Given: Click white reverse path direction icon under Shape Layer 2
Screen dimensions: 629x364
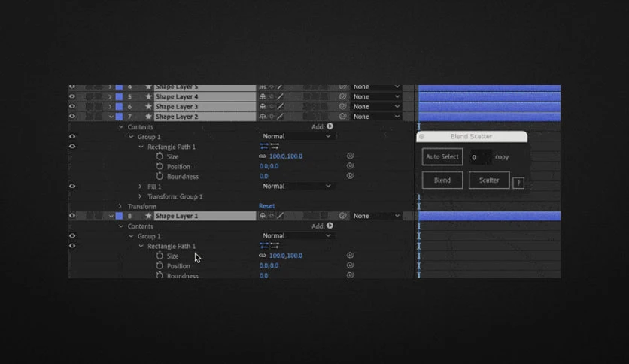Looking at the screenshot, I should point(275,146).
